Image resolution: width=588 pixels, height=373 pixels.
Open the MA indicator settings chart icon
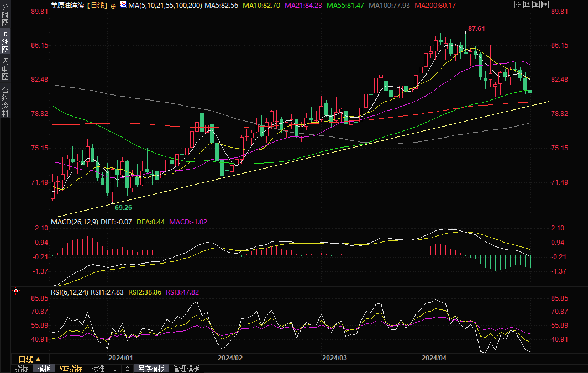(x=122, y=5)
